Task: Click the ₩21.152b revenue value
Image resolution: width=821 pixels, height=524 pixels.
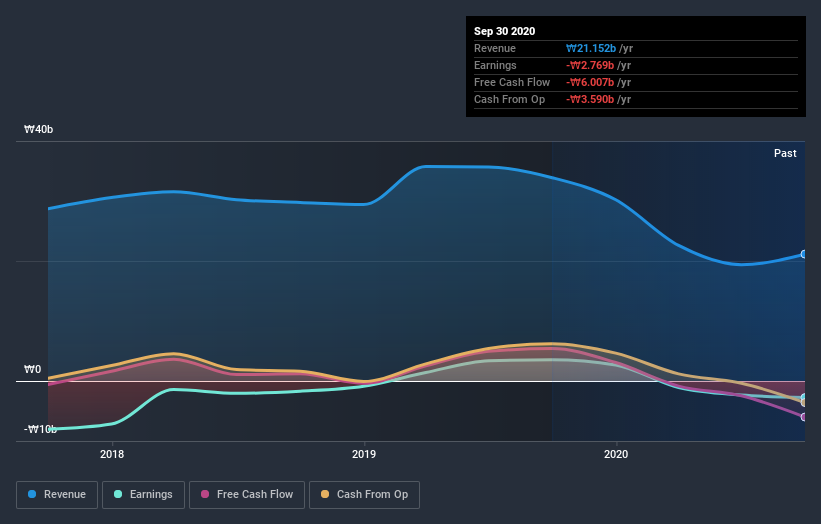Action: [x=591, y=48]
